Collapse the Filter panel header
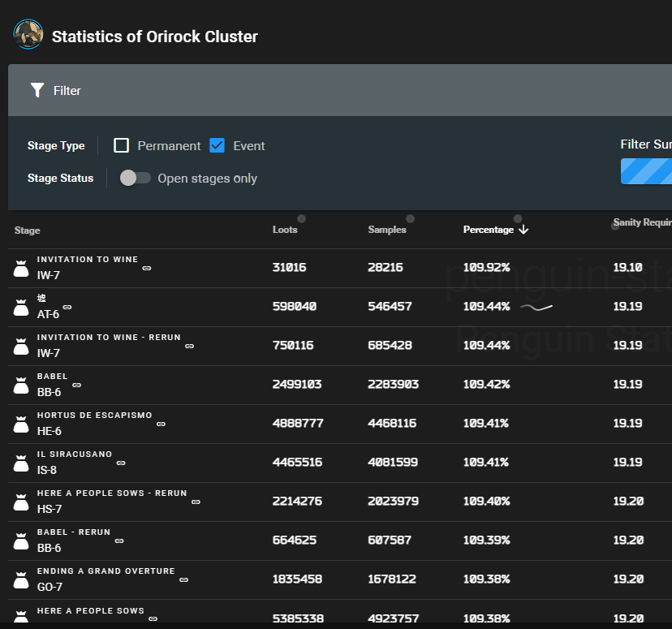 pyautogui.click(x=340, y=90)
